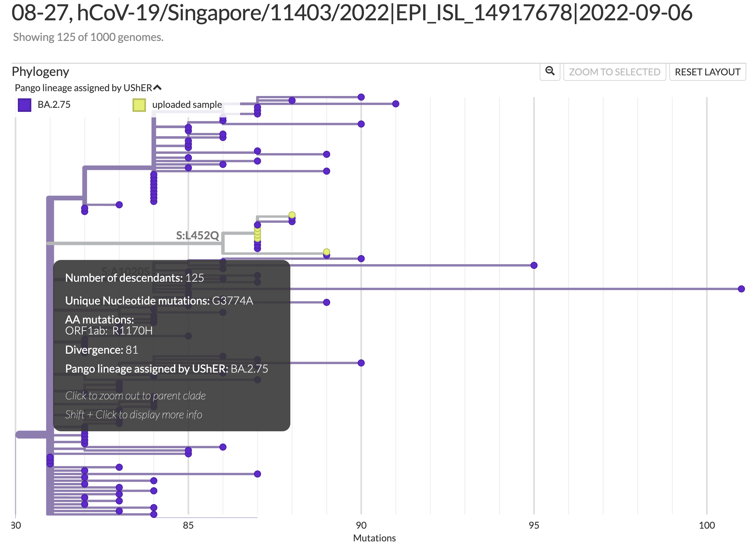Click the zoom-out magnifier icon

point(550,71)
